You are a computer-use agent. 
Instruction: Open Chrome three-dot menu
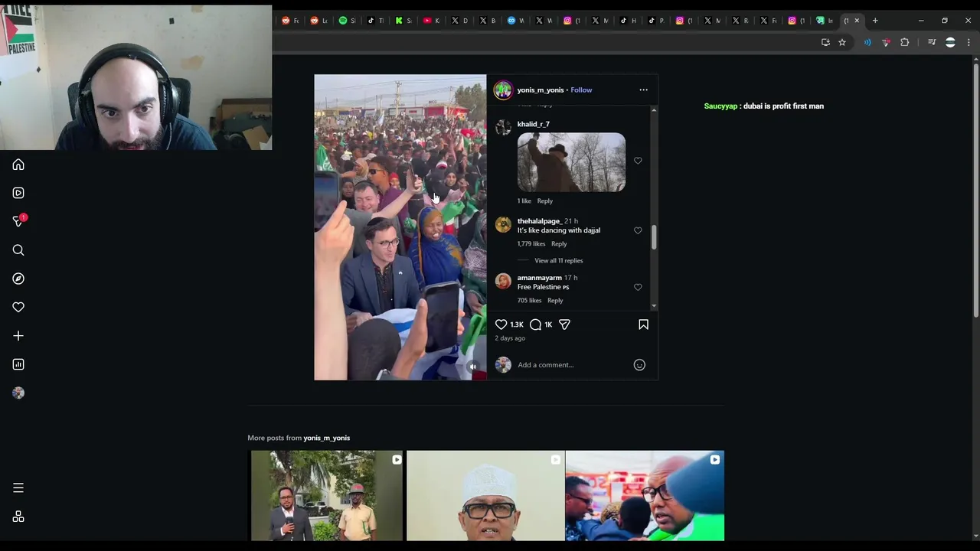tap(969, 43)
